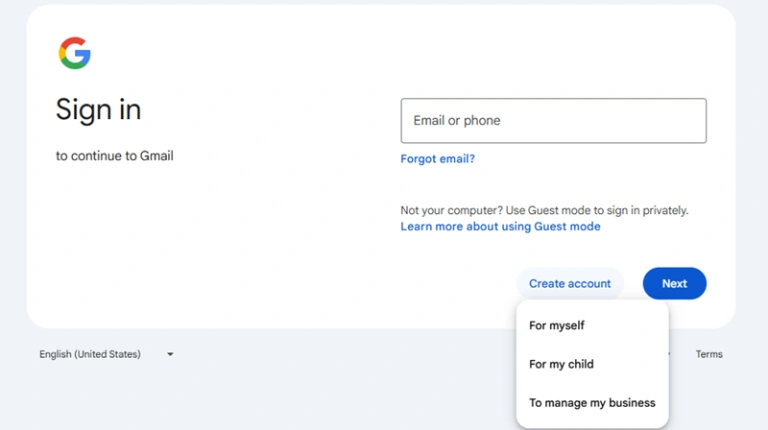Screen dimensions: 768x430
Task: Open the English (United States) language selector
Action: coord(90,354)
